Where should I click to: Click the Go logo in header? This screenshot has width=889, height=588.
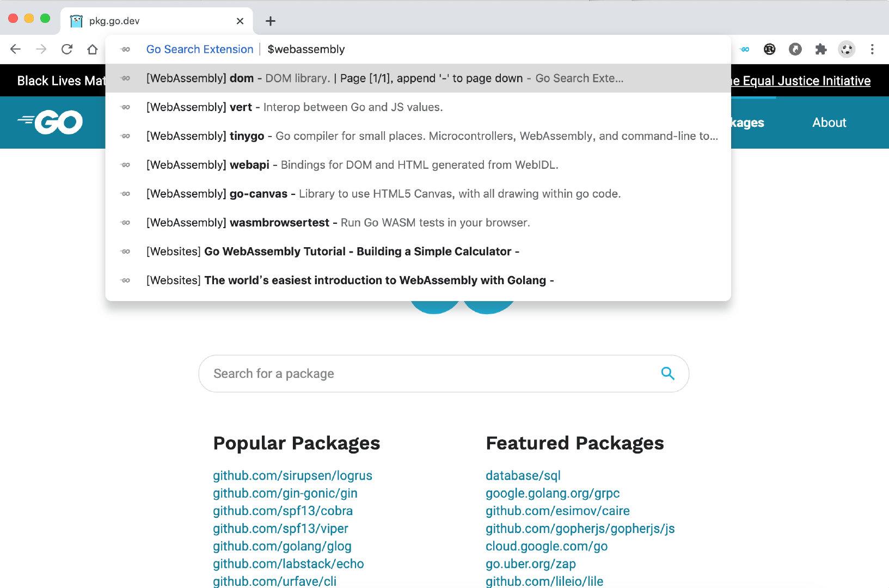50,122
